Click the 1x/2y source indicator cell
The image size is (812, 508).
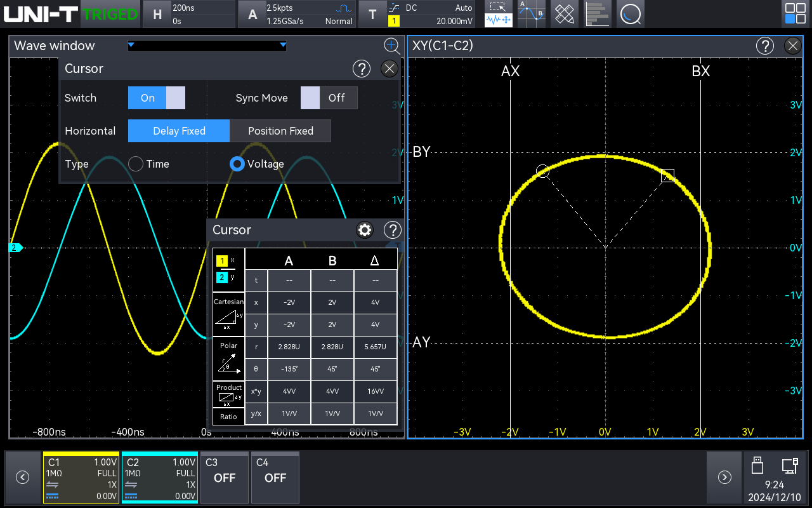(228, 269)
